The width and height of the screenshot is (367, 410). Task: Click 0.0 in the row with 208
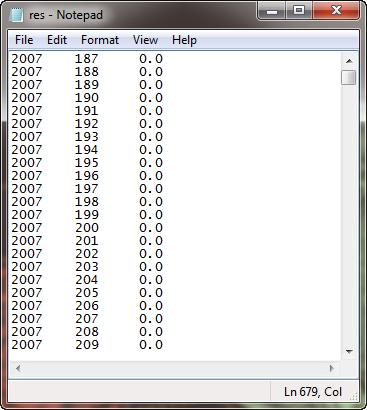(x=151, y=332)
